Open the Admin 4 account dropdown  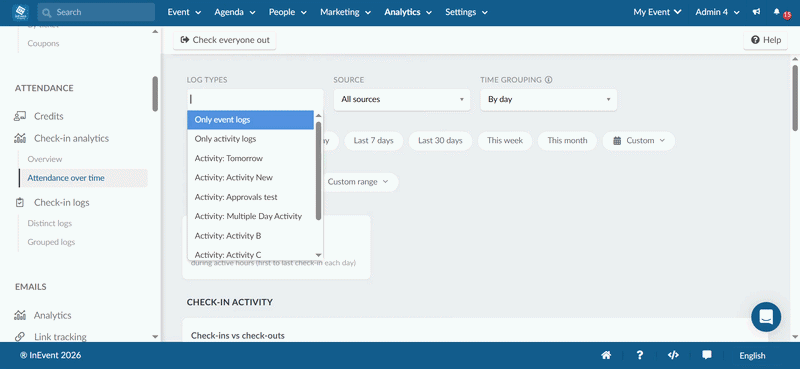click(717, 12)
